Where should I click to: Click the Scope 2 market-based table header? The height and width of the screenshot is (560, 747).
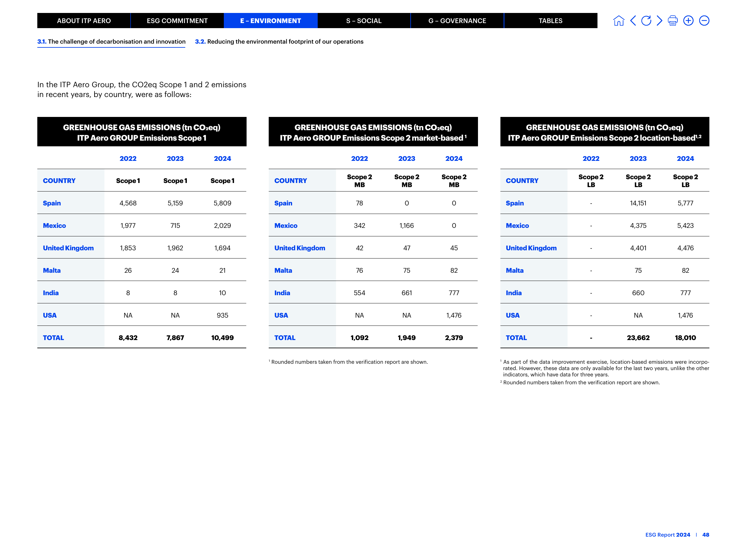373,132
